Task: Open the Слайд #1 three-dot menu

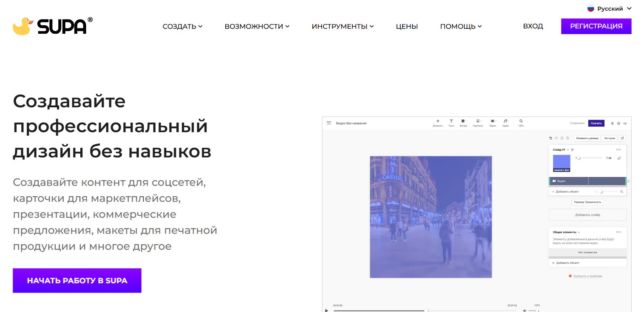Action: pos(618,150)
